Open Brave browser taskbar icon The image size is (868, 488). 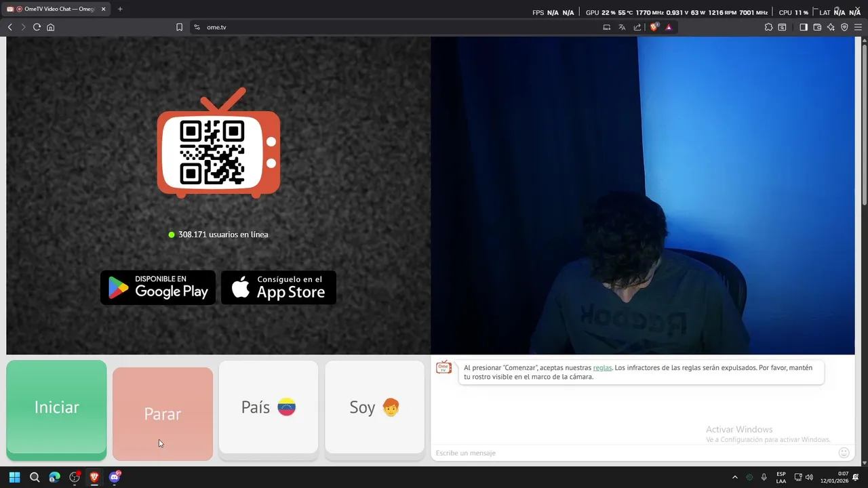94,477
